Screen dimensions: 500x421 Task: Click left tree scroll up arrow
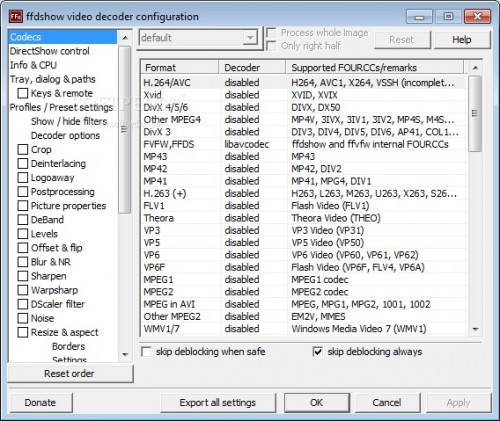pyautogui.click(x=125, y=38)
